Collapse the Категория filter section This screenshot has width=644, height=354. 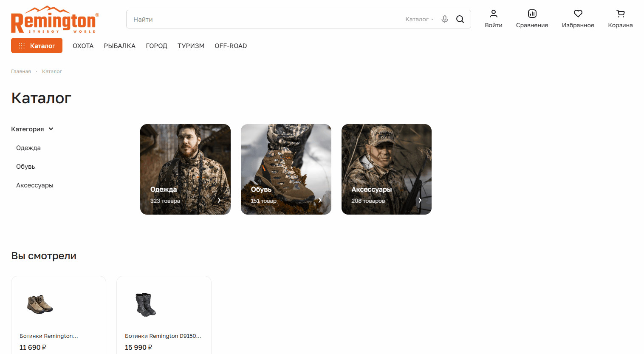click(x=32, y=129)
